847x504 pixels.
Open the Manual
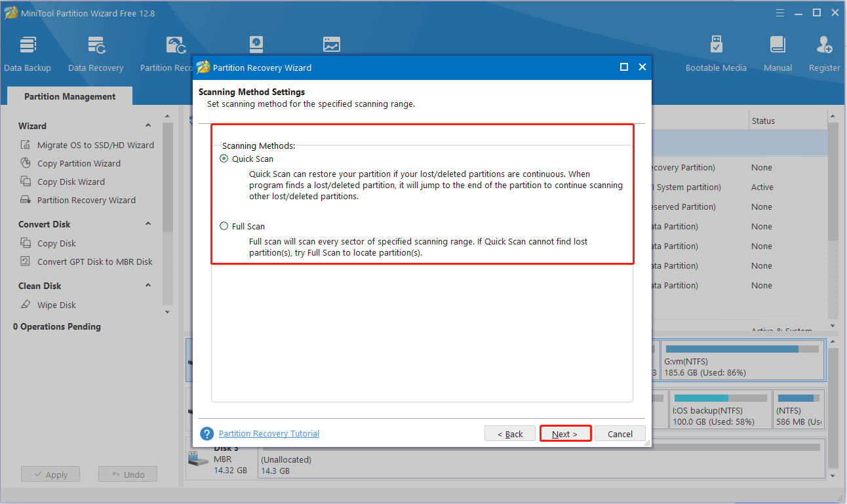tap(778, 54)
